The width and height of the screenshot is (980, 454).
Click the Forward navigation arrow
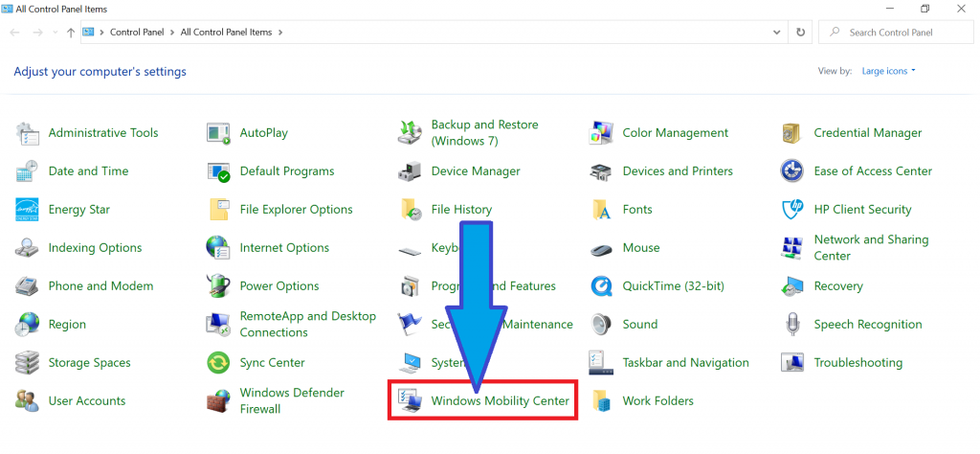pyautogui.click(x=37, y=32)
